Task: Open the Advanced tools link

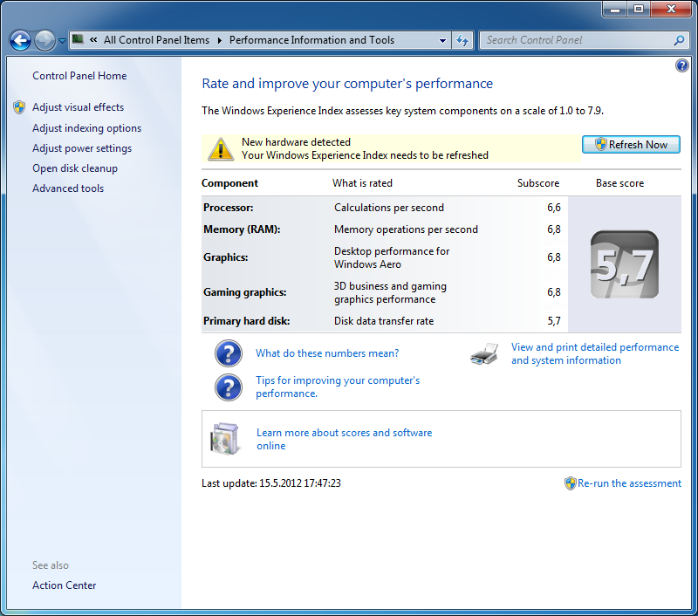Action: click(x=68, y=188)
